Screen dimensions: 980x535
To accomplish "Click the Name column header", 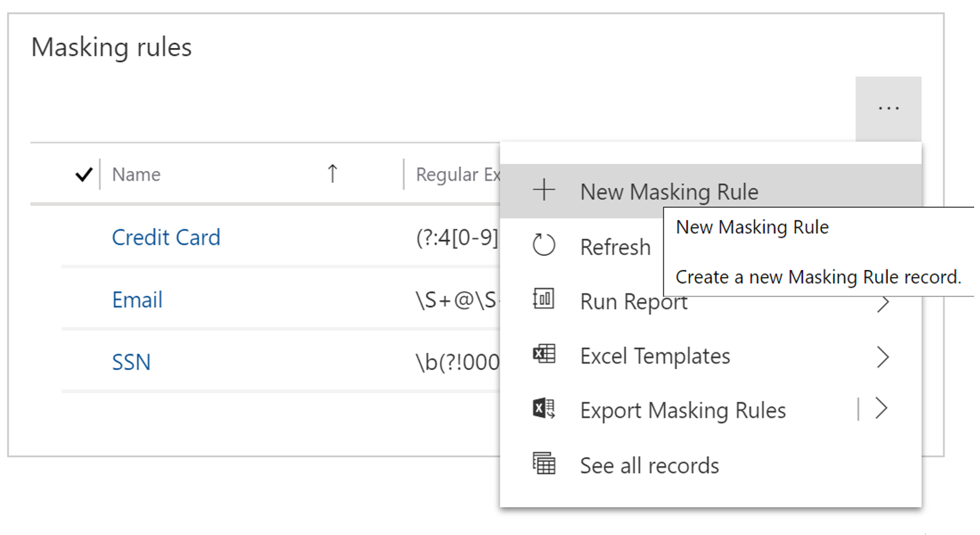I will [x=137, y=174].
